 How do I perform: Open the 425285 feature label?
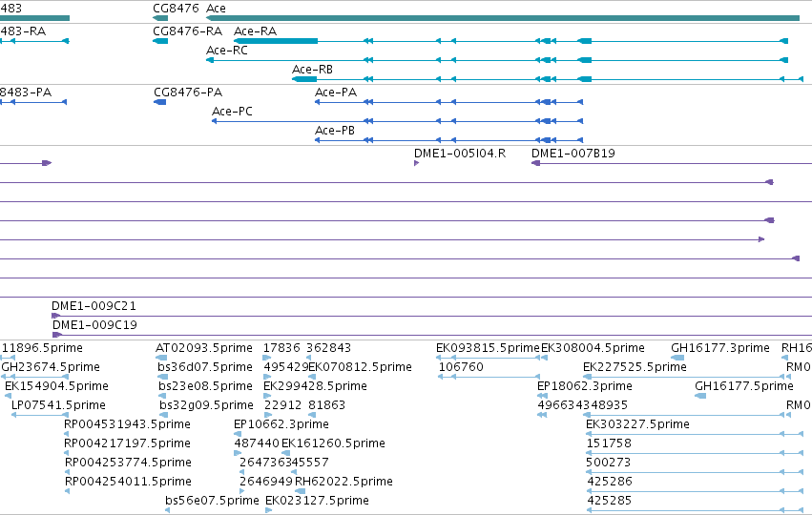point(610,501)
